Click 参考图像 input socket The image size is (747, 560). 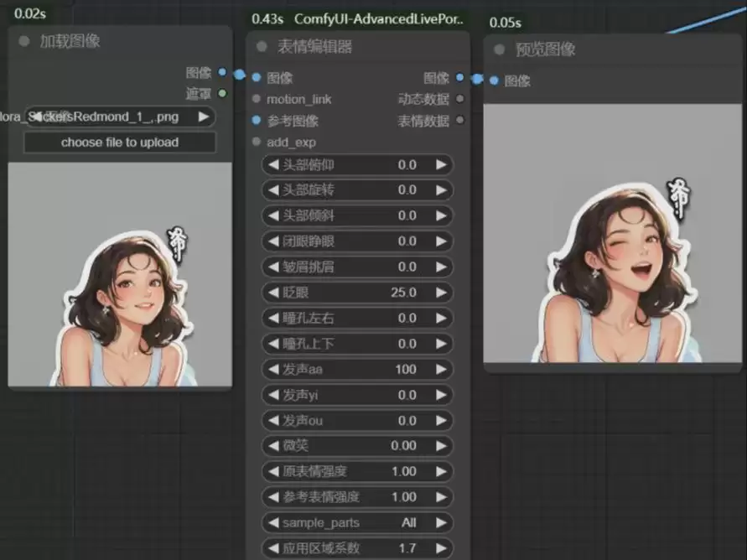(x=257, y=120)
